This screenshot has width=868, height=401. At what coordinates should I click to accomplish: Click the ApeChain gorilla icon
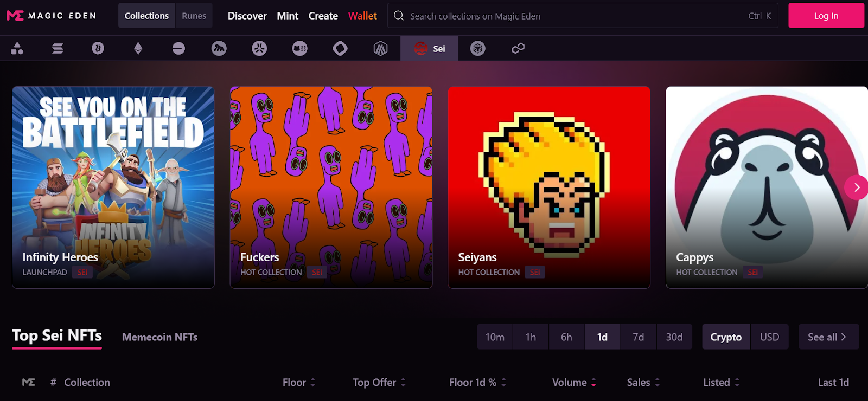219,49
